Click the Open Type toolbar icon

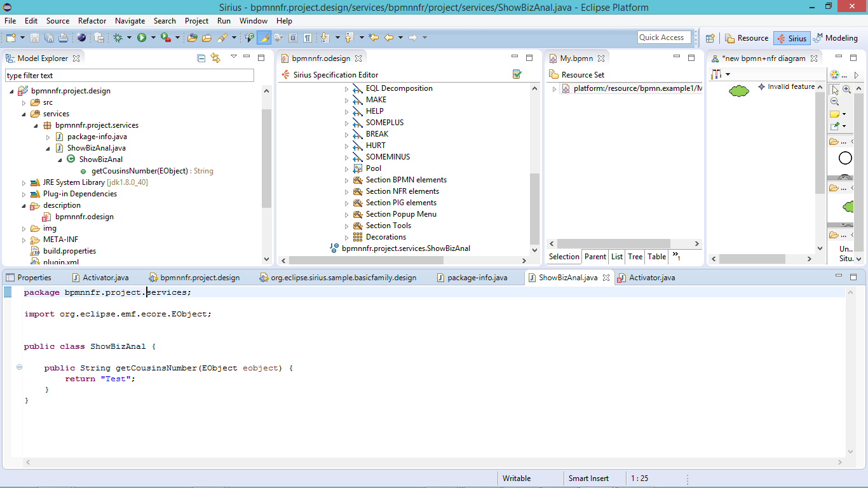pos(192,38)
